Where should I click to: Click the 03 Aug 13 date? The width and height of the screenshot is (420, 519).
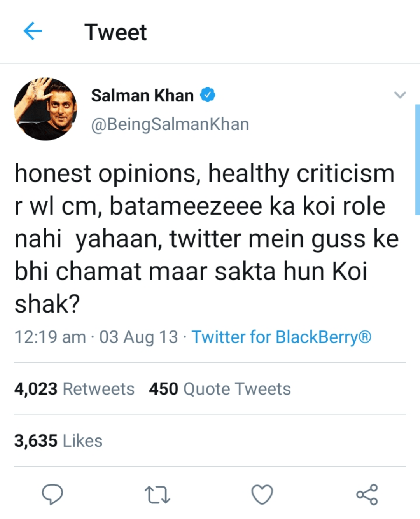tap(138, 337)
